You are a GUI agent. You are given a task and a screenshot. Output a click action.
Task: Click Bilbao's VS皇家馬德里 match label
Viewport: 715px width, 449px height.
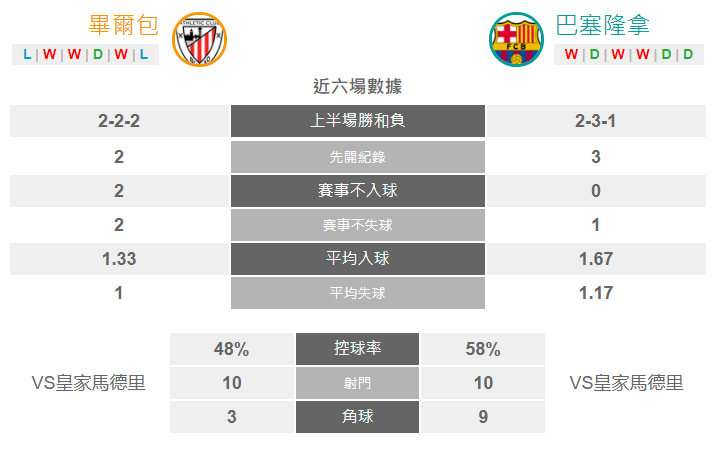88,383
